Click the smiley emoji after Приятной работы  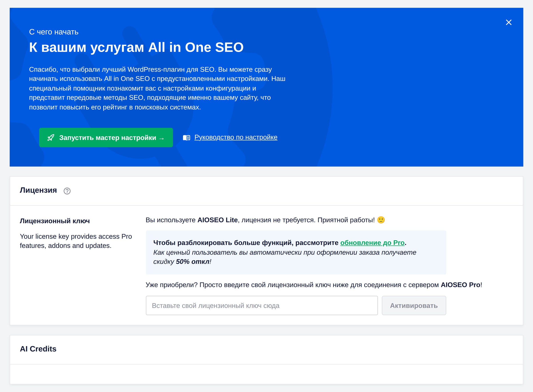(381, 220)
